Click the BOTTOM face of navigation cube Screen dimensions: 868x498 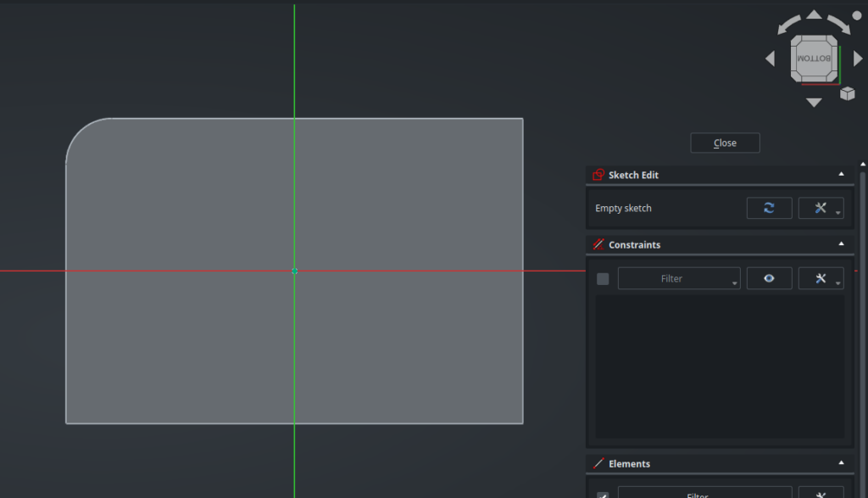814,59
